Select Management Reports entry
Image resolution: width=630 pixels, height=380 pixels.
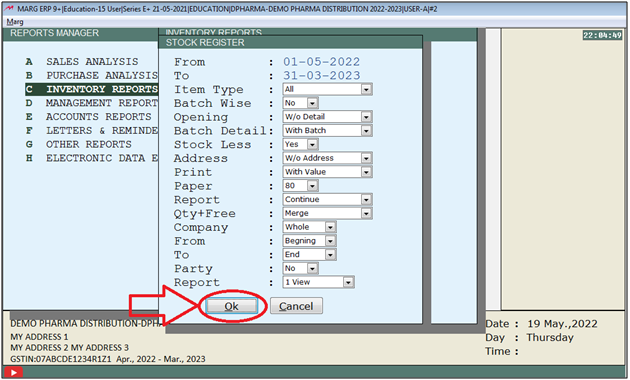tap(92, 103)
